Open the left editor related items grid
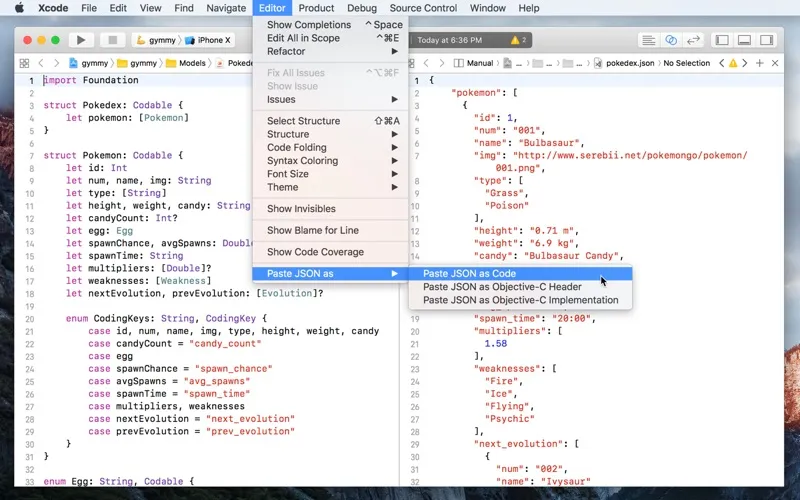The height and width of the screenshot is (500, 800). coord(24,63)
